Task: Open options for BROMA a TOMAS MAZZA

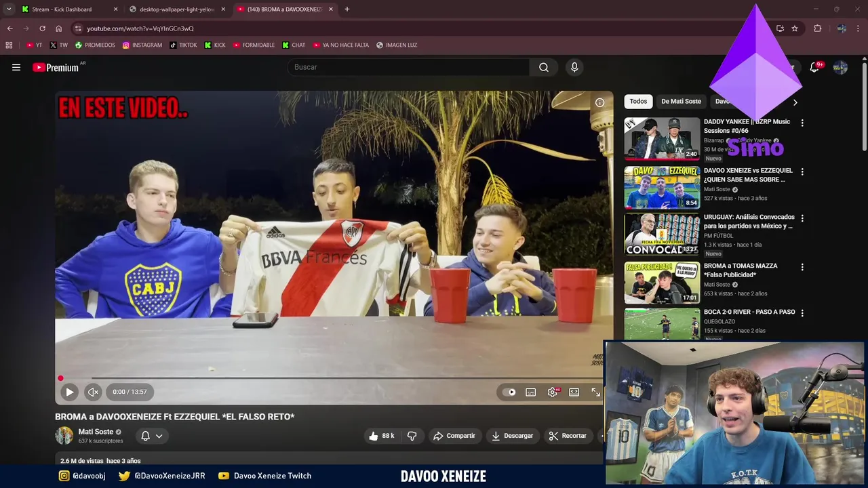Action: click(x=802, y=267)
